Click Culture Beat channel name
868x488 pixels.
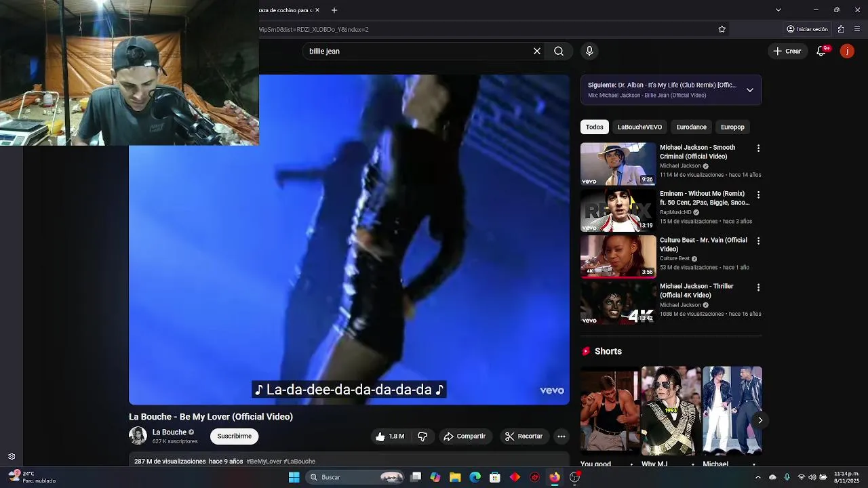click(675, 258)
